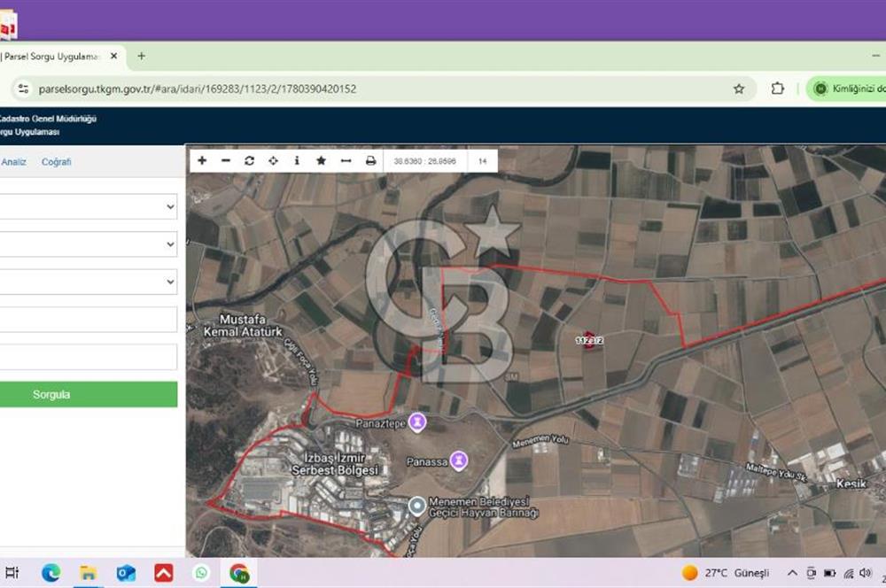Click the Kesik place label on map
This screenshot has height=588, width=886.
[851, 484]
